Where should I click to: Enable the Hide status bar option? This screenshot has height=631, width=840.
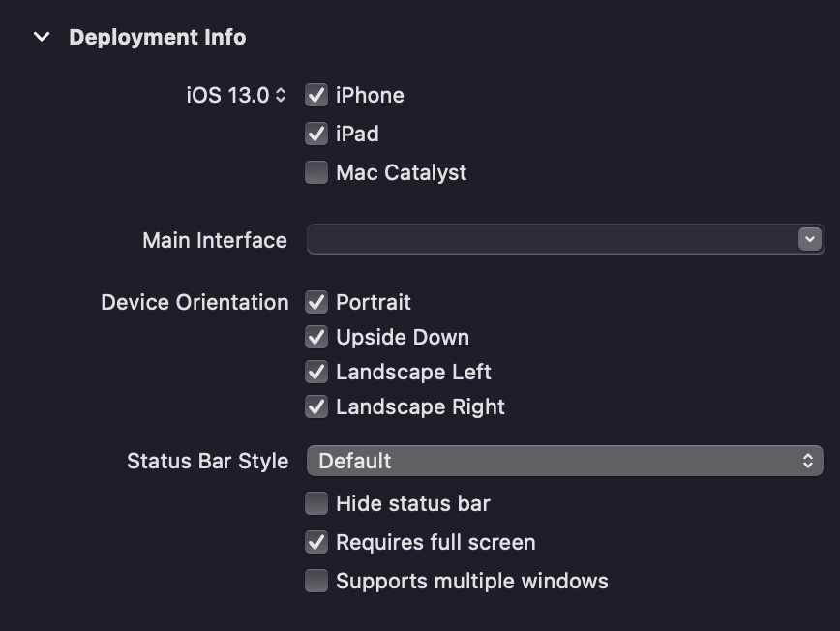pyautogui.click(x=316, y=503)
